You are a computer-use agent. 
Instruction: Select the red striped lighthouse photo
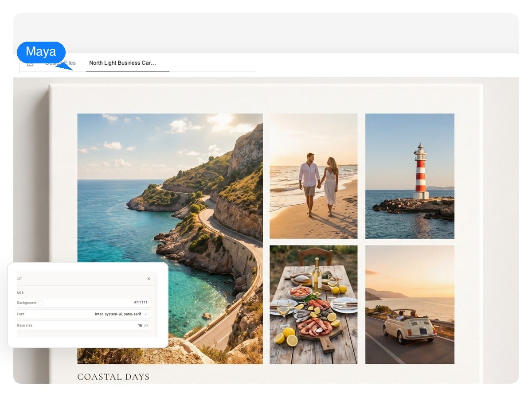point(410,176)
